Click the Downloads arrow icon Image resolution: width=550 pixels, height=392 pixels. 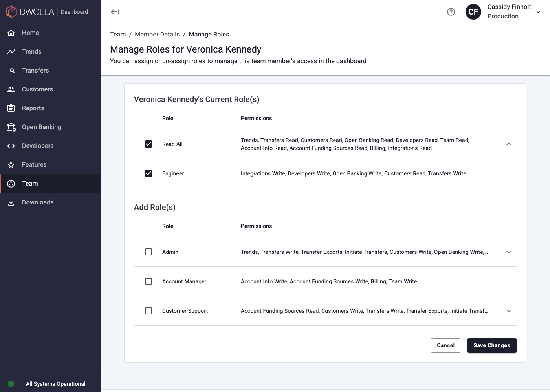click(11, 202)
